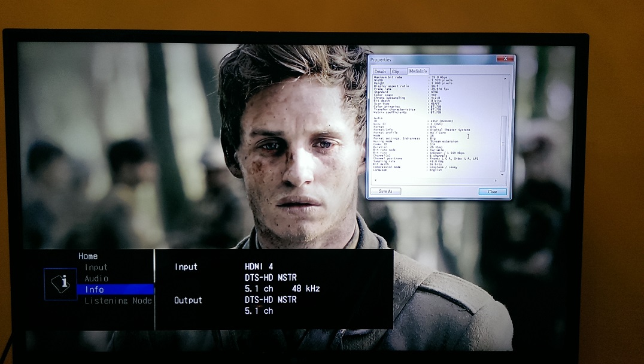The width and height of the screenshot is (644, 364).
Task: Click the vertical scrollbar up arrow in Properties
Action: point(505,78)
